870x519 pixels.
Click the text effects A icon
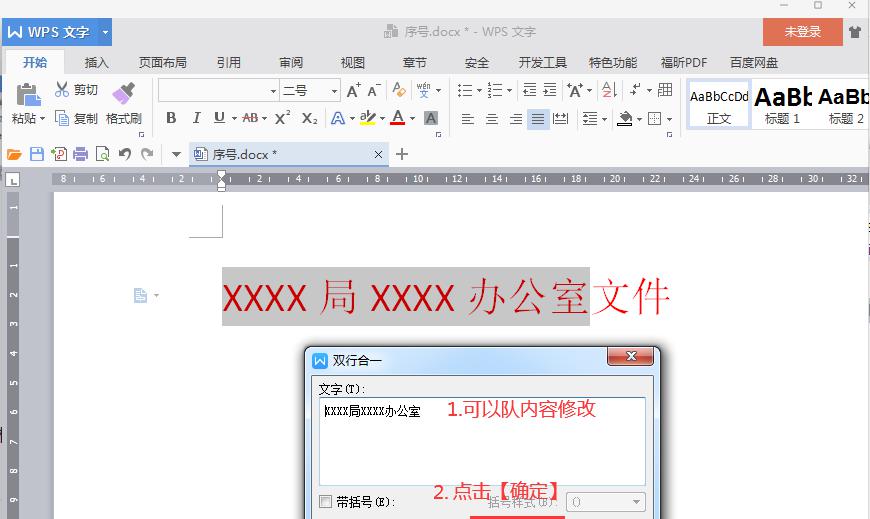(337, 118)
